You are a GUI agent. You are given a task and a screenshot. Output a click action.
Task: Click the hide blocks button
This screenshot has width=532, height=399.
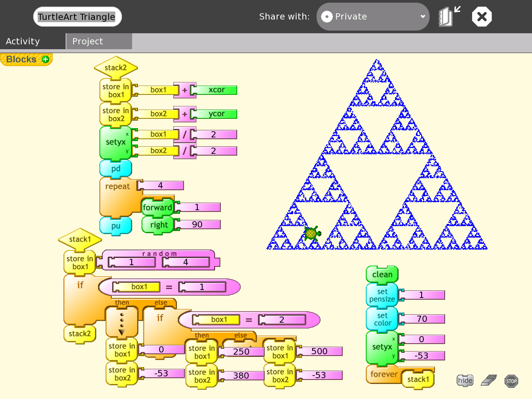tap(465, 380)
